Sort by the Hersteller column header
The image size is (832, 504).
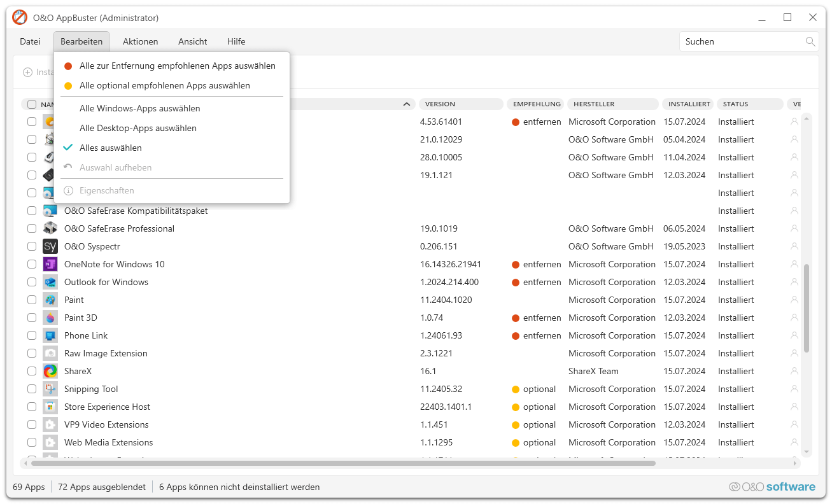coord(612,104)
